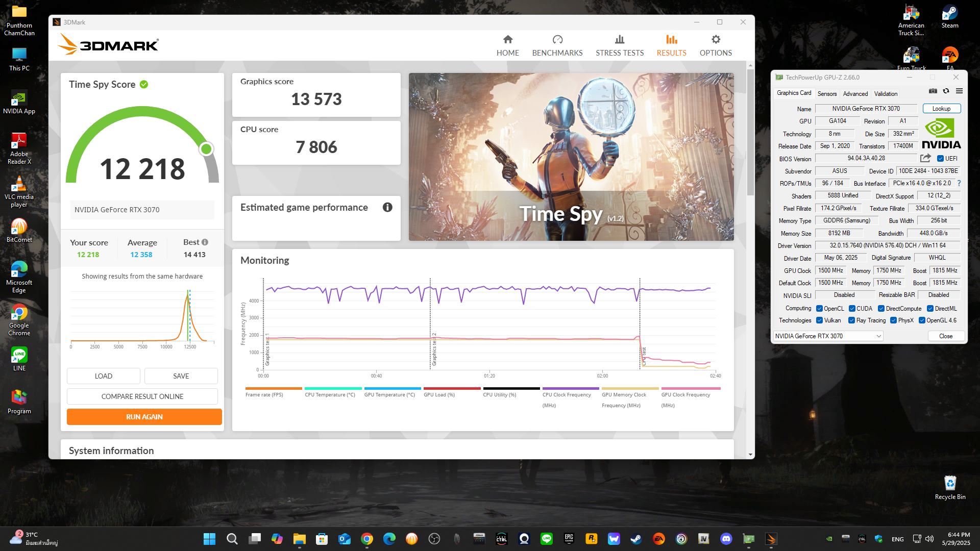Toggle the Ray Tracing checkbox in GPU-Z
Screen dimensions: 980x551
point(851,320)
